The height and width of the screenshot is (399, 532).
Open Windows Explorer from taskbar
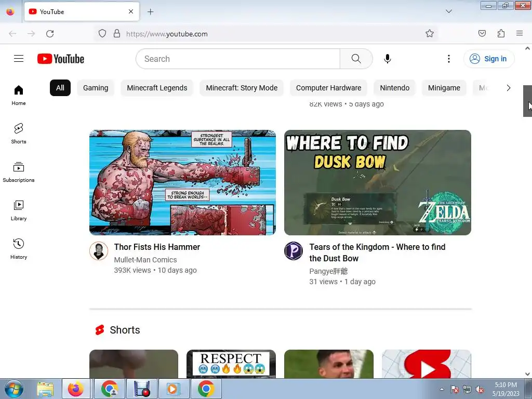click(x=45, y=389)
